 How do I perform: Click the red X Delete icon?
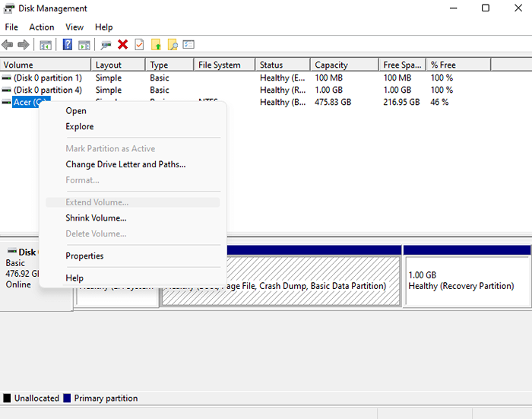[x=122, y=44]
